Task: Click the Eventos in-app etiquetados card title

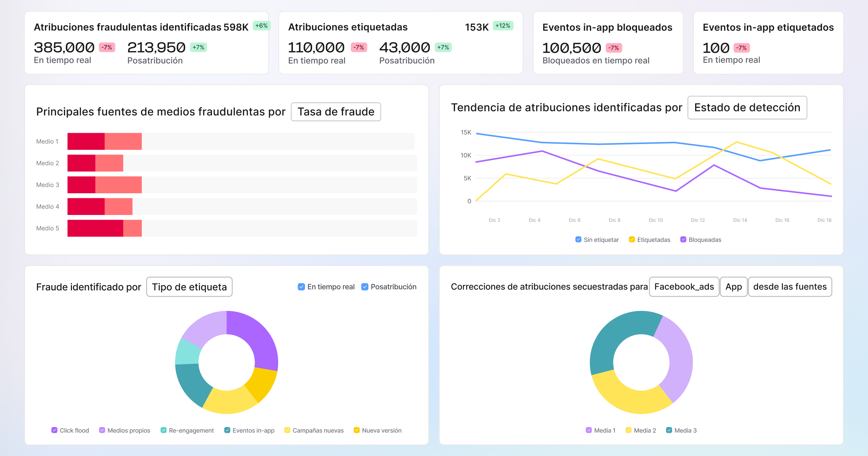Action: pos(768,28)
